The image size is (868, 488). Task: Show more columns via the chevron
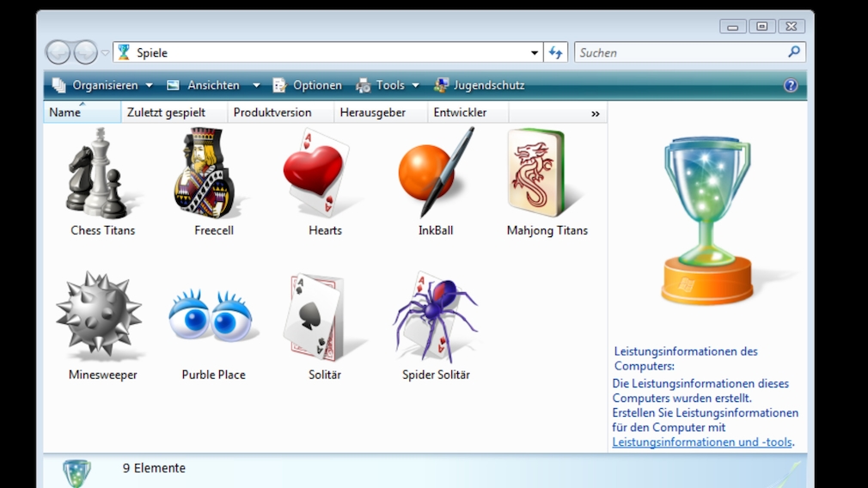click(595, 113)
